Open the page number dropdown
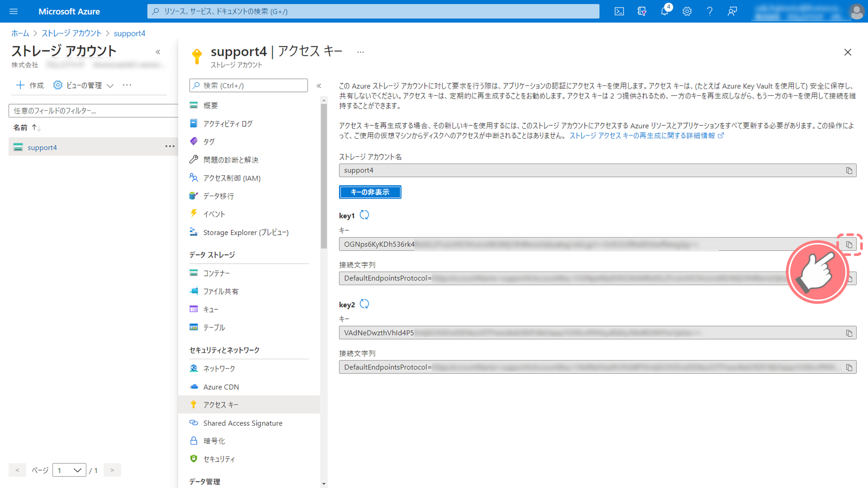 (x=69, y=470)
